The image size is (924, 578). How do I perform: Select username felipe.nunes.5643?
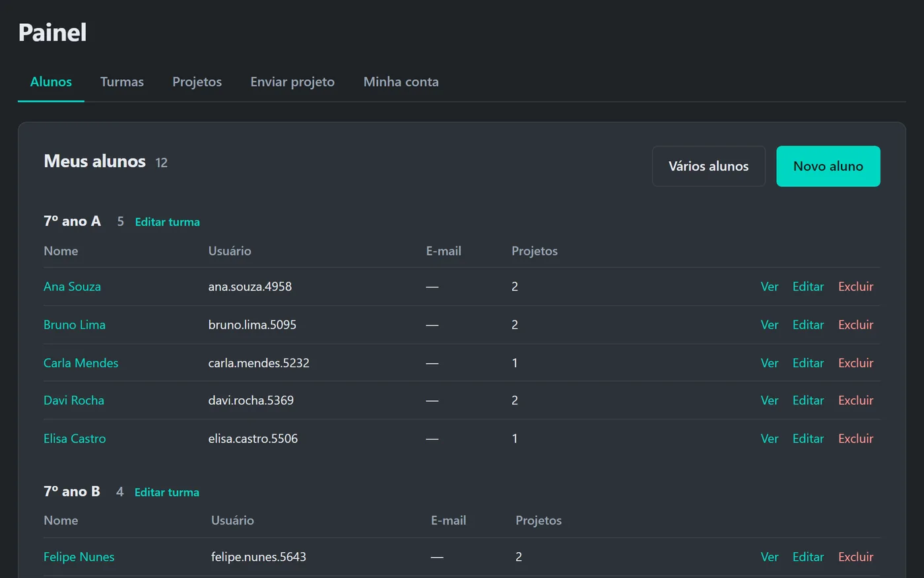259,557
